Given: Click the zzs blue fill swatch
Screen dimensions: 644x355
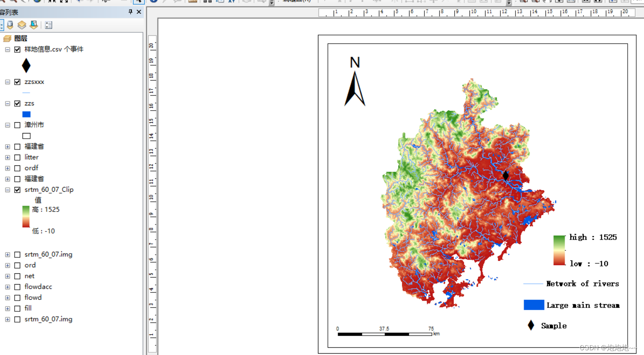Looking at the screenshot, I should 26,114.
